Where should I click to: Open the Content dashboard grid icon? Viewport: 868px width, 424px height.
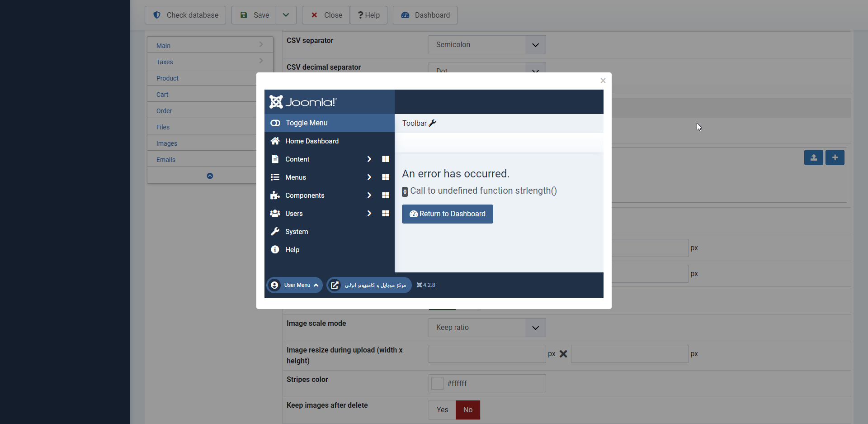pos(386,159)
